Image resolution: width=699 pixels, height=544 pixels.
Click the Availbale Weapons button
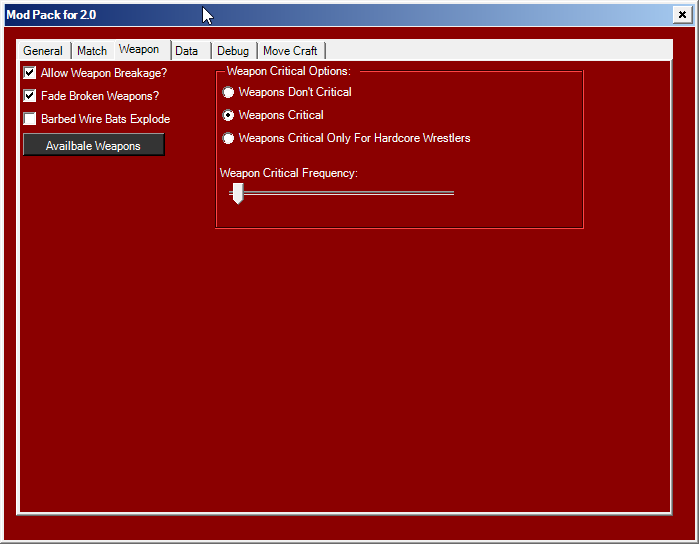(94, 145)
